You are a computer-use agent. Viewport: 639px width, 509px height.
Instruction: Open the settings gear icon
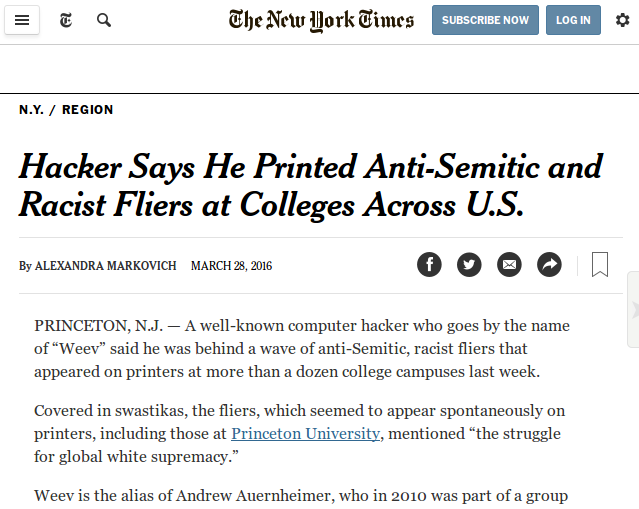pos(622,20)
